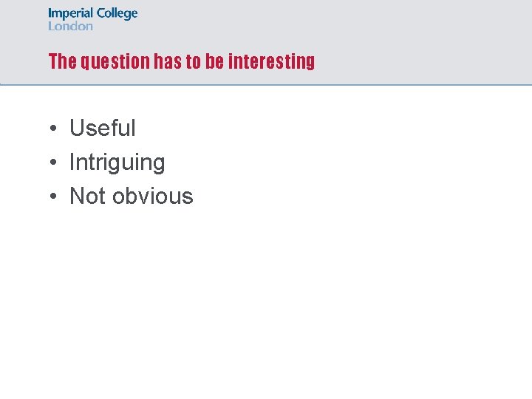
Task: Select the red slide title text
Action: (x=182, y=61)
